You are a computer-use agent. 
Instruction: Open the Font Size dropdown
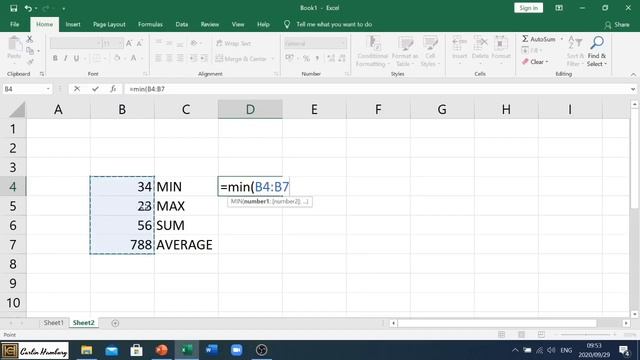(x=120, y=43)
